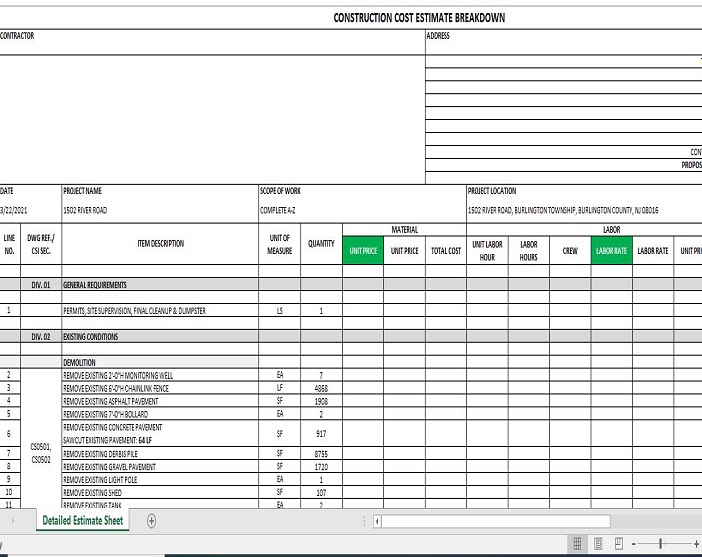The image size is (702, 557).
Task: Click sheet tab navigation arrow
Action: 12,521
